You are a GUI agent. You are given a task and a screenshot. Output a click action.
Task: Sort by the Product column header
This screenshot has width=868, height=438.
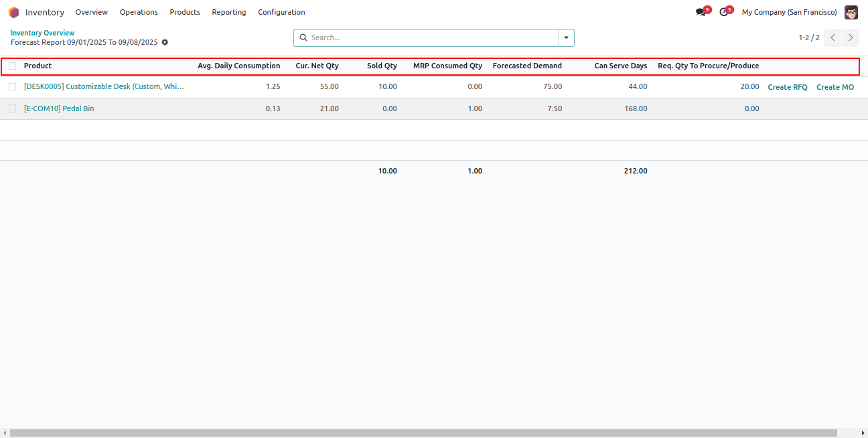click(38, 66)
